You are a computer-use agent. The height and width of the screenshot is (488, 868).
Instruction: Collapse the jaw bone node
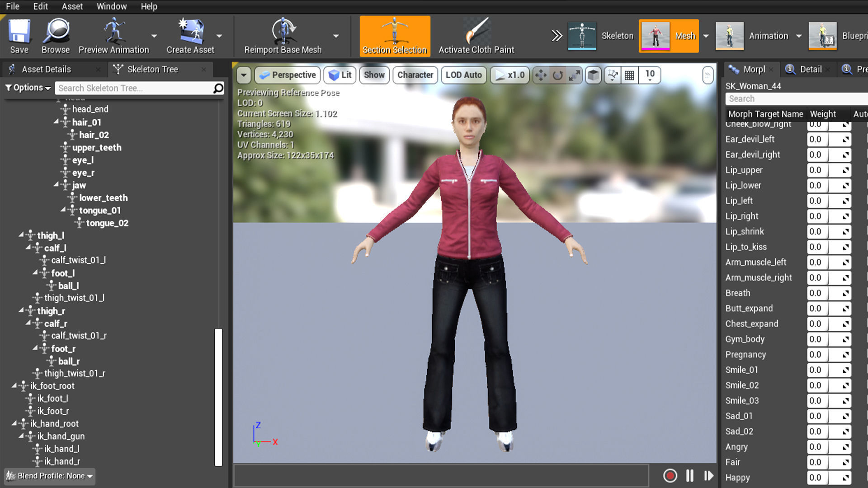(x=56, y=184)
